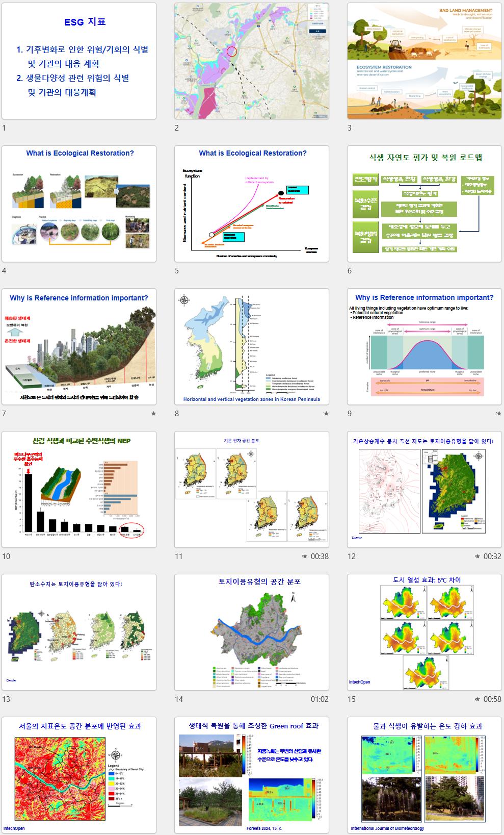Click slide number 15 label
The image size is (504, 835).
coord(352,699)
